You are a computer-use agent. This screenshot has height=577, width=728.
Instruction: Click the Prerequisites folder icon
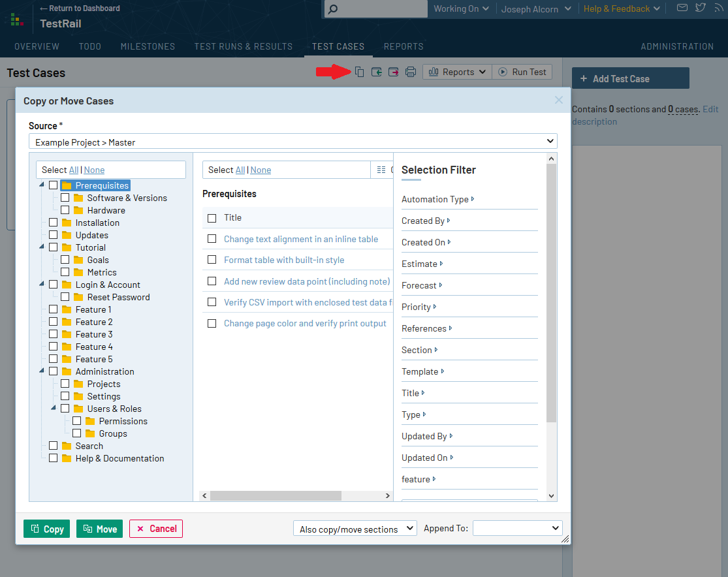coord(67,185)
